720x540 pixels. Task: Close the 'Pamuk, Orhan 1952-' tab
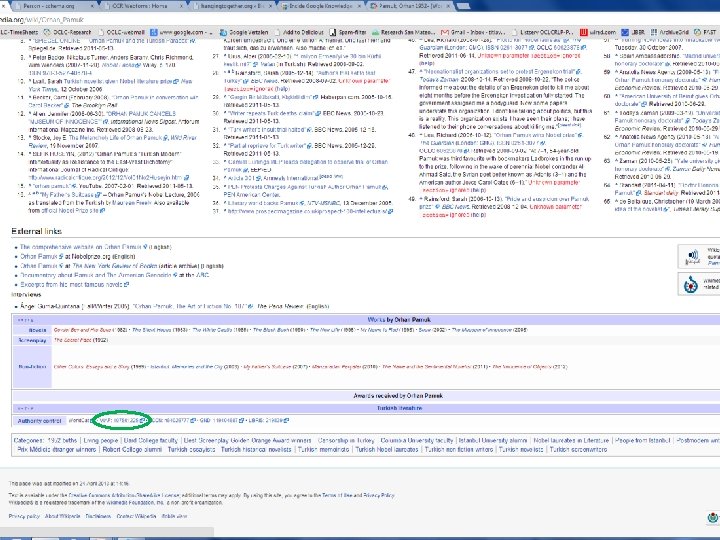click(448, 6)
